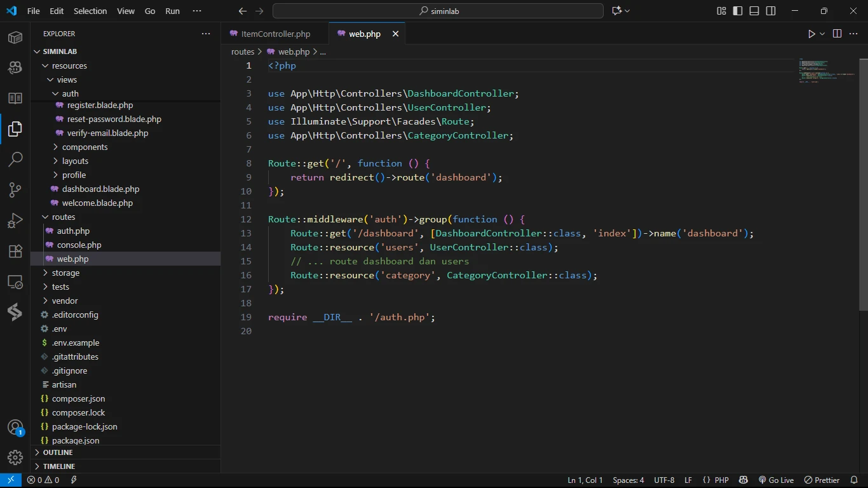This screenshot has width=868, height=488.
Task: Click the Split Editor Right icon
Action: (x=837, y=34)
